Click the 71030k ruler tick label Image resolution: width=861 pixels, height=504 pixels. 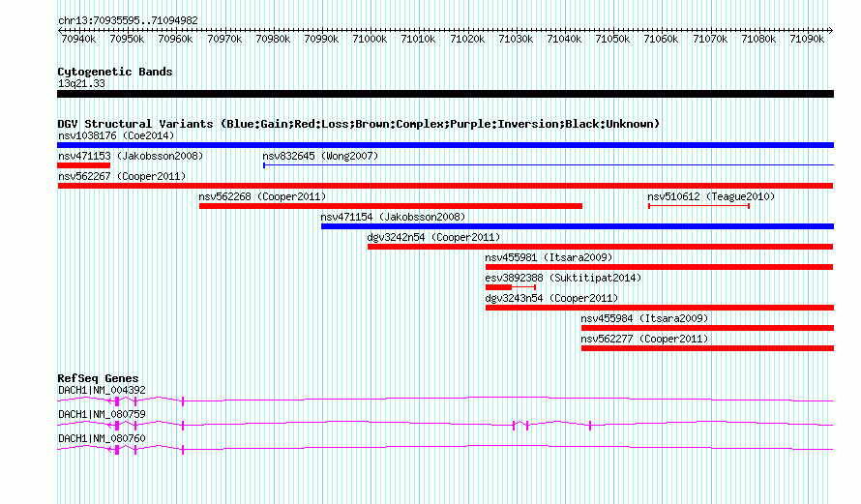coord(515,39)
